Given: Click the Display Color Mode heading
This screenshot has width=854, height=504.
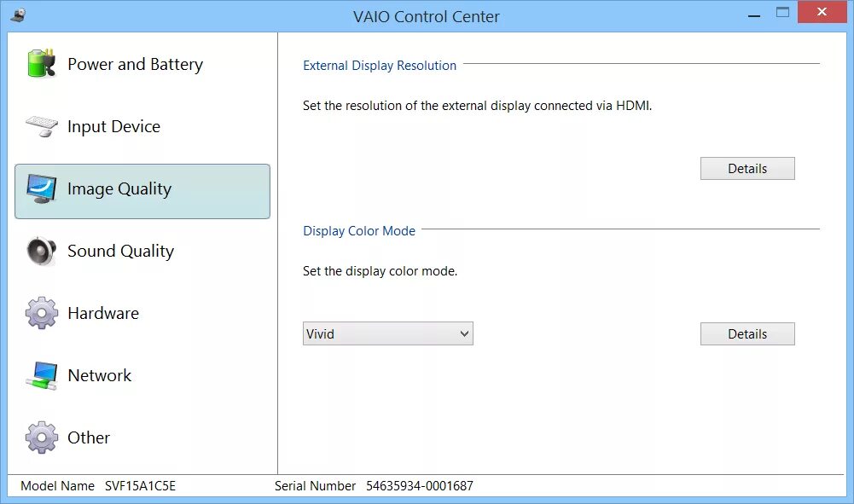Looking at the screenshot, I should click(359, 231).
